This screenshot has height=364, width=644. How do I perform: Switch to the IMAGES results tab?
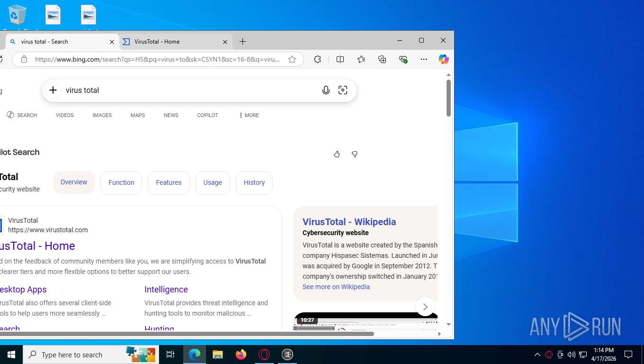102,115
